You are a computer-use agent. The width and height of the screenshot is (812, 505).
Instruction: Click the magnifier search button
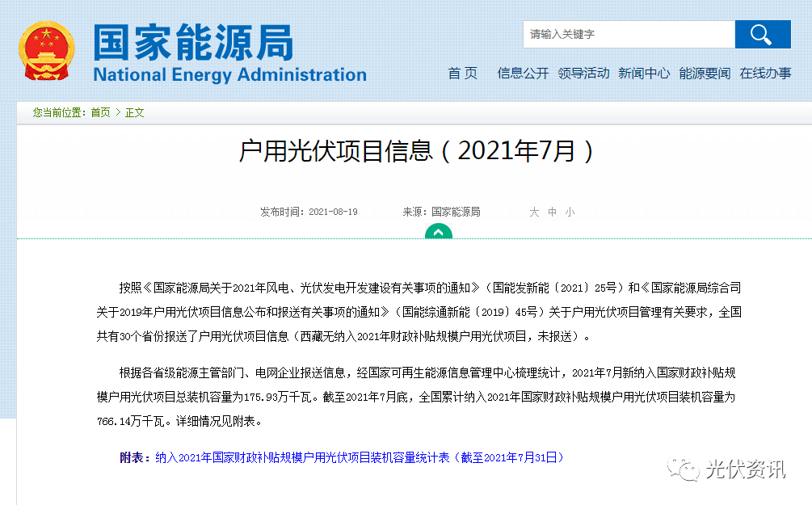pyautogui.click(x=762, y=34)
